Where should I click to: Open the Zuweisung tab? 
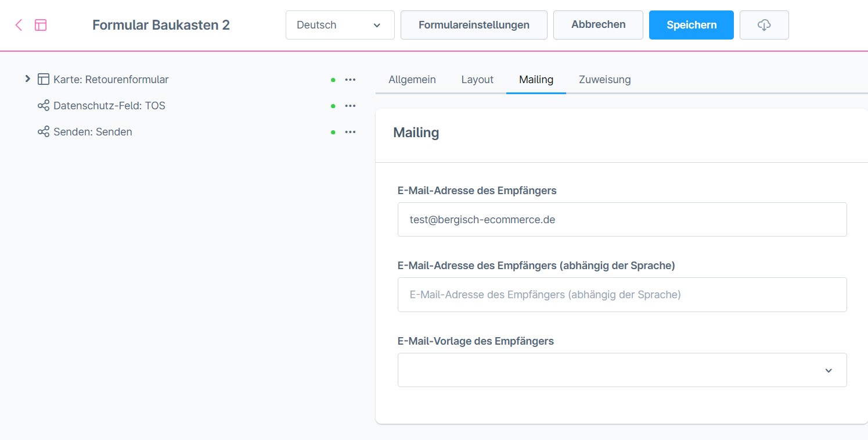coord(604,80)
